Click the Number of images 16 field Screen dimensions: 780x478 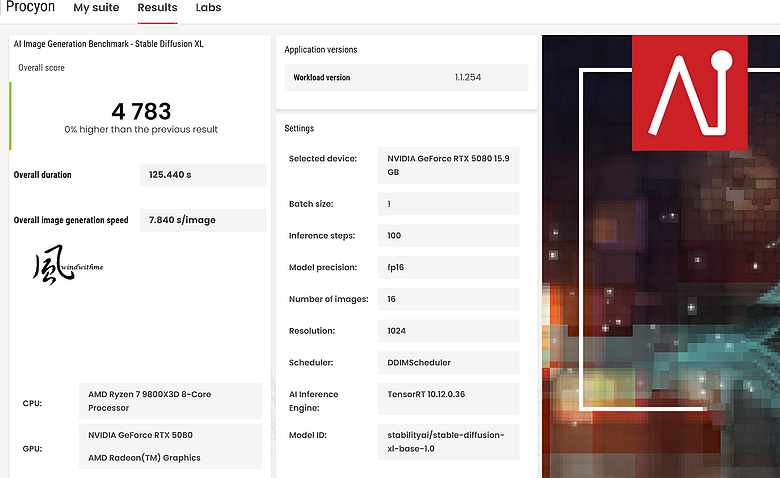click(x=448, y=299)
